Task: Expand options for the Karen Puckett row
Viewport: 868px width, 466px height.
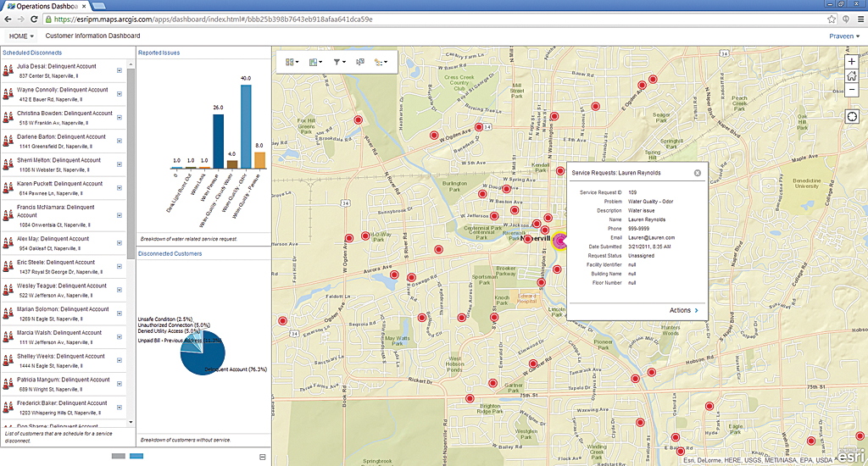Action: [x=120, y=188]
